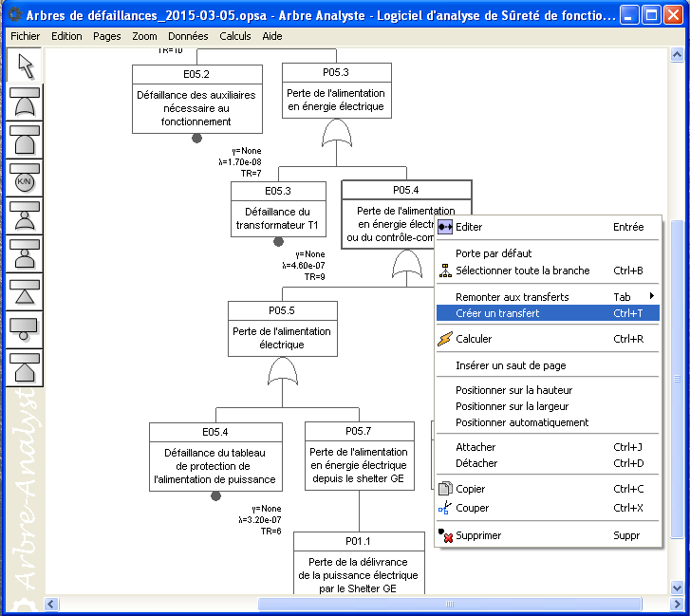Click the Calculer lightning icon in context menu

(445, 339)
